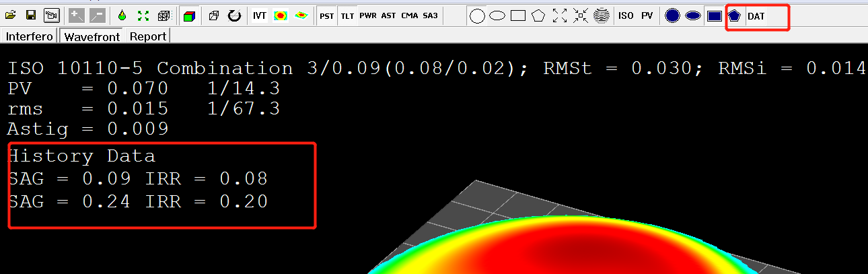Click the ISO toolbar button
Viewport: 868px width, 274px height.
click(x=626, y=16)
